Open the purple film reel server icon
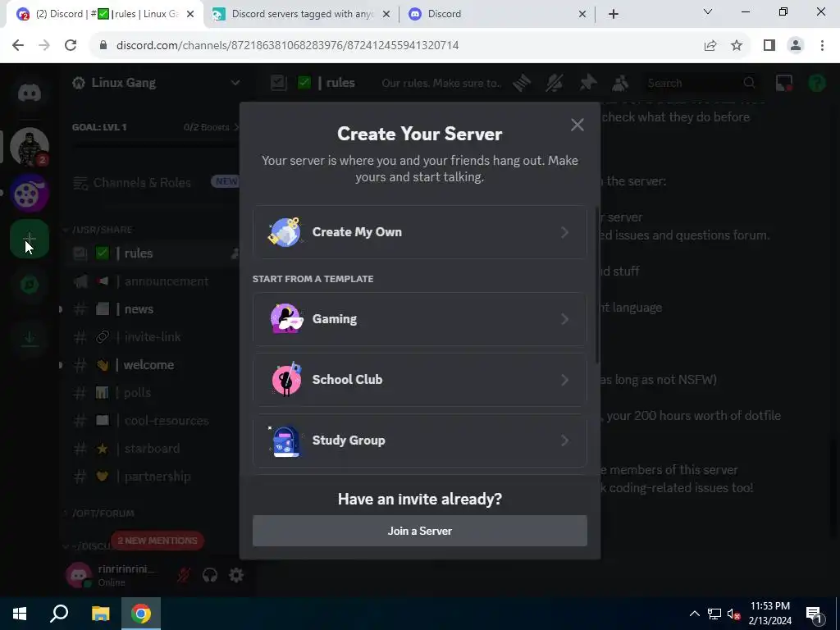Viewport: 840px width, 630px height. point(30,193)
